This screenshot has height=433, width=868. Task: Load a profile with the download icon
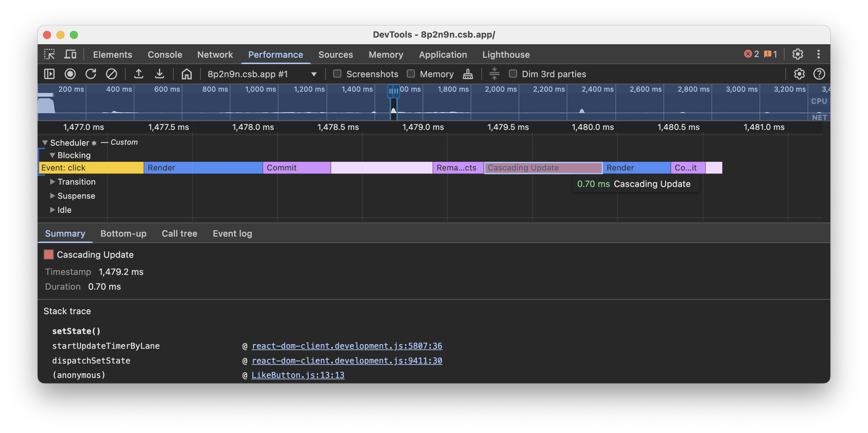(159, 74)
